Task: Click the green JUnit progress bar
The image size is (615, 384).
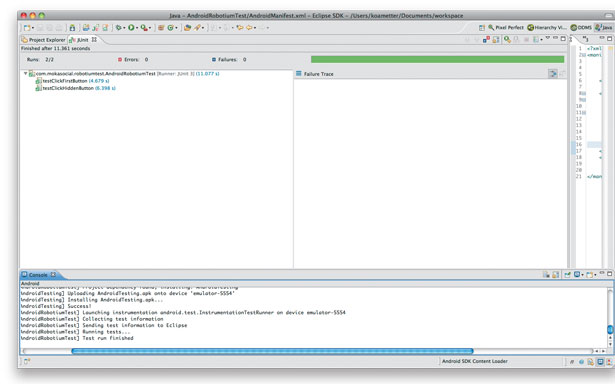Action: pyautogui.click(x=437, y=59)
